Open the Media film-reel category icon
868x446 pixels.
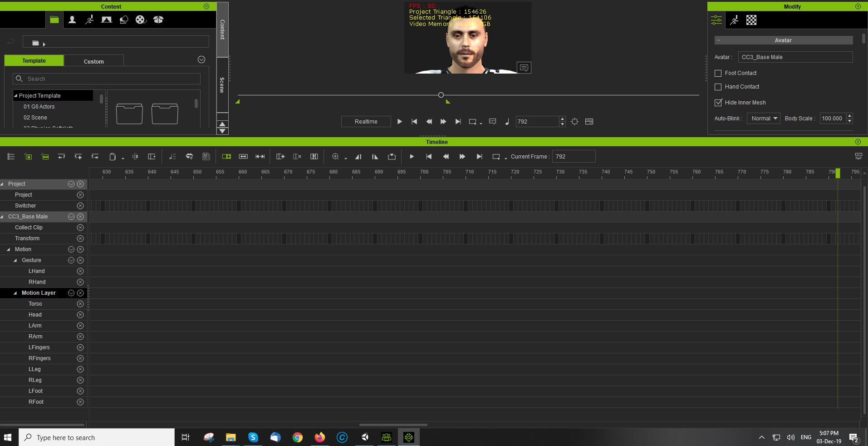[141, 20]
